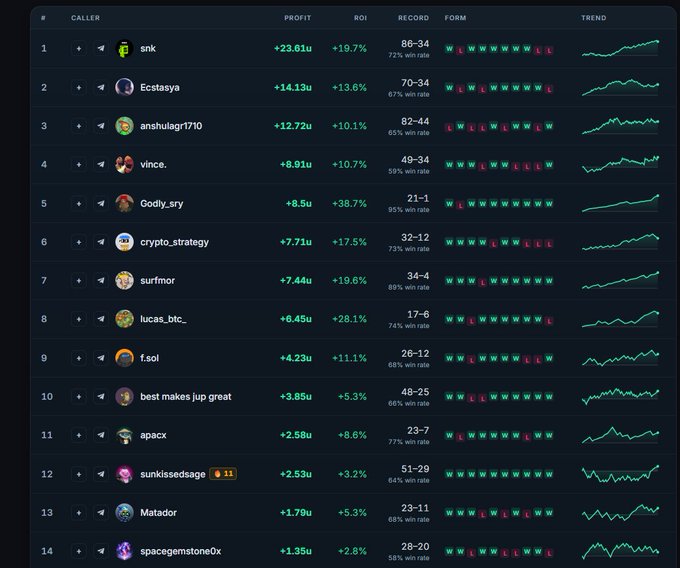Click the plus button in best makes jup great row

[x=78, y=397]
